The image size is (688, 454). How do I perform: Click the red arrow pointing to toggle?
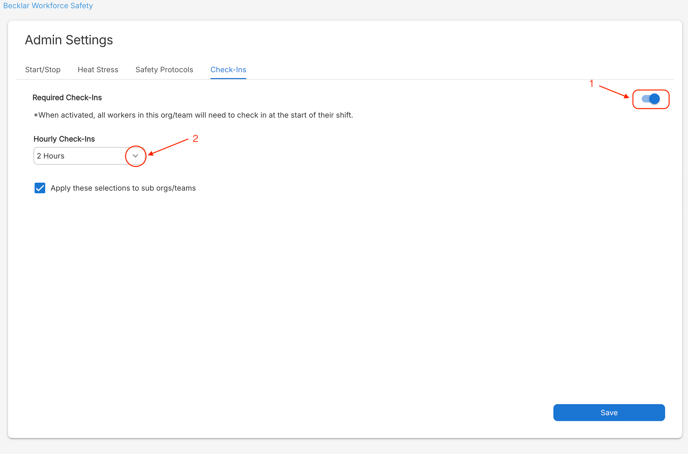[614, 92]
